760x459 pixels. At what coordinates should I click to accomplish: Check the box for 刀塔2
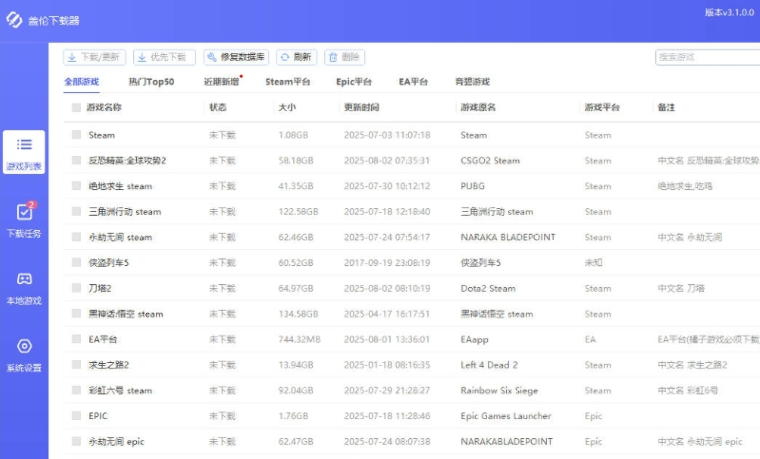click(x=76, y=288)
